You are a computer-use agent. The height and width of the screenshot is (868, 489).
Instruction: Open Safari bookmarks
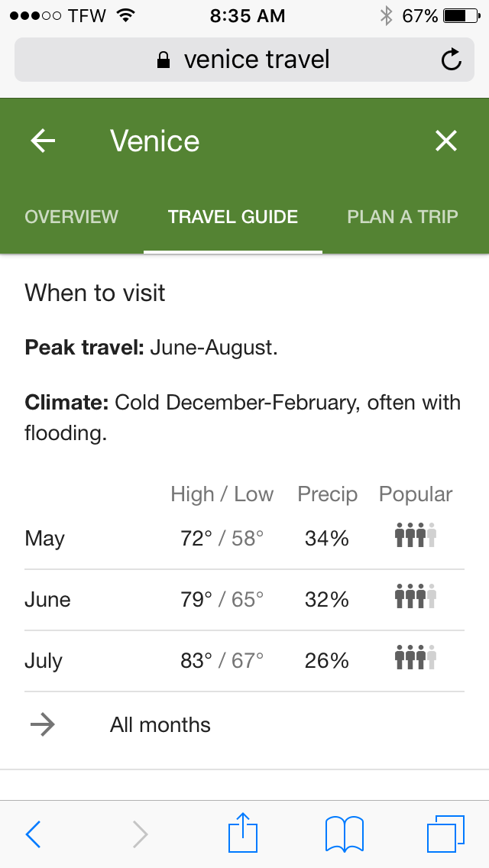tap(344, 834)
